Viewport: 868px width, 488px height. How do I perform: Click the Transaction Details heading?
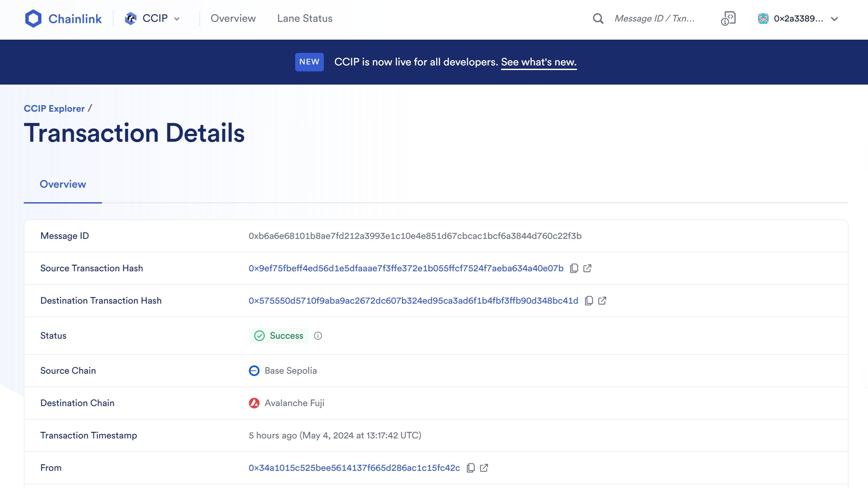134,133
